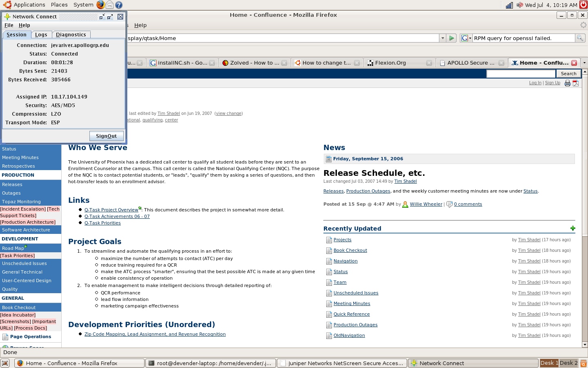The width and height of the screenshot is (588, 368).
Task: Click the green plus icon in Recently Updated
Action: (572, 228)
